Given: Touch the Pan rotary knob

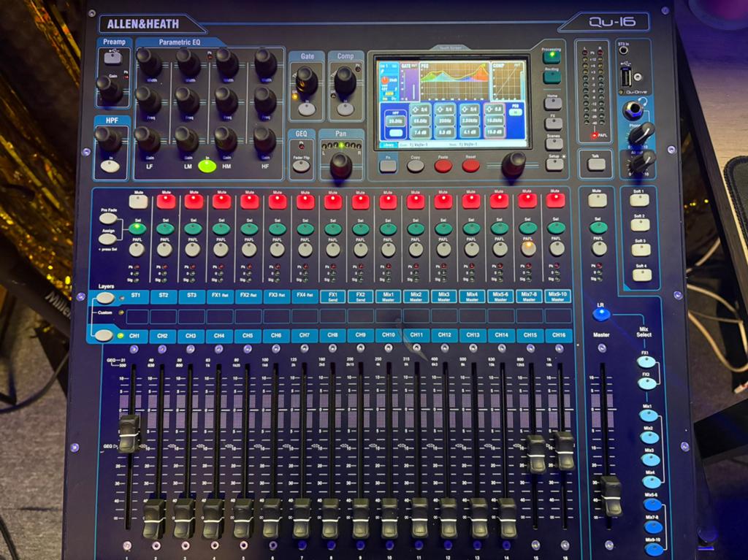Looking at the screenshot, I should pos(340,166).
